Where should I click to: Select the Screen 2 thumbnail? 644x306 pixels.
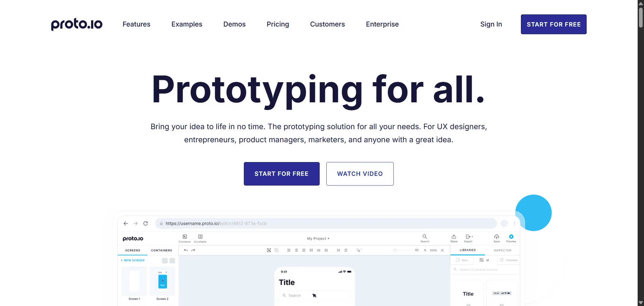[162, 281]
